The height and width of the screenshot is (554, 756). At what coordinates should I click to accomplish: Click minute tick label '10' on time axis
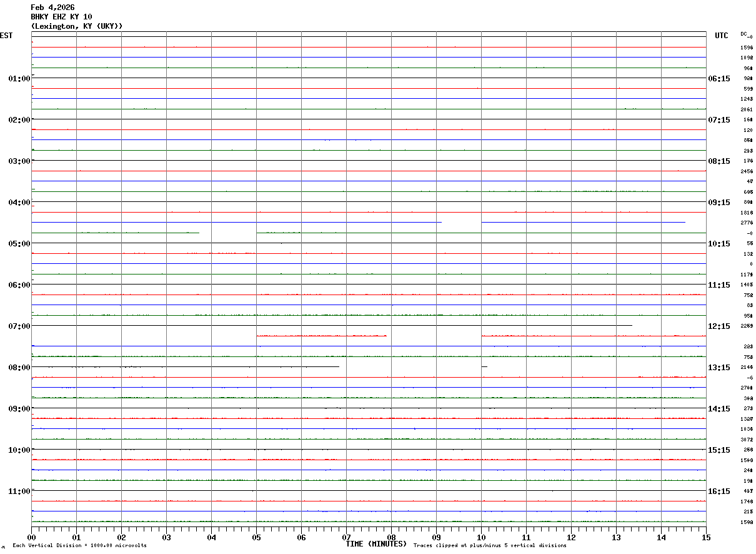[x=481, y=537]
